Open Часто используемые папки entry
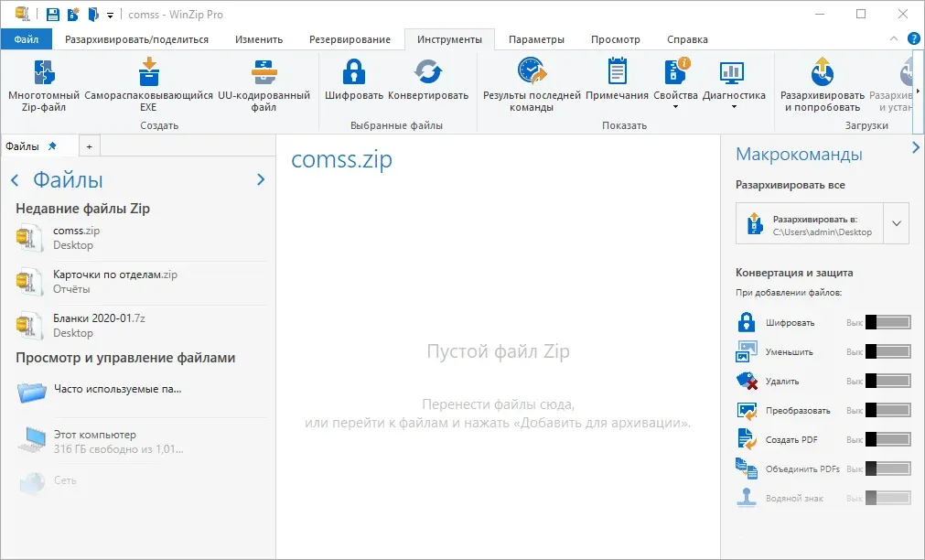925x560 pixels. pos(141,392)
